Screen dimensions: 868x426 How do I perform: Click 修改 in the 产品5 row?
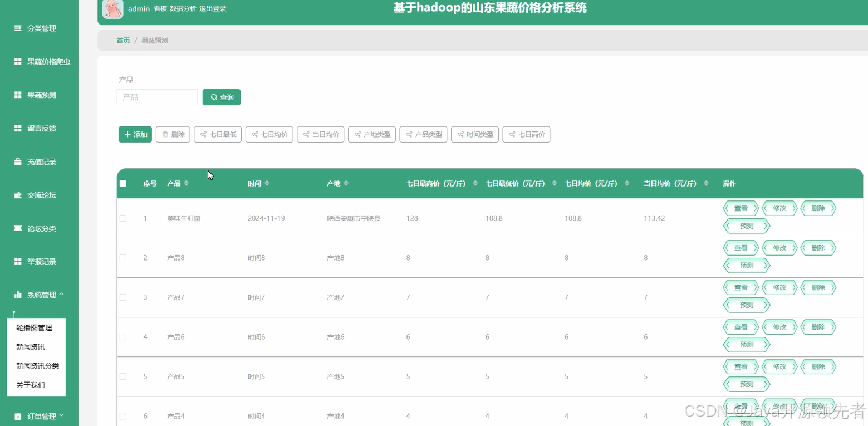click(779, 366)
